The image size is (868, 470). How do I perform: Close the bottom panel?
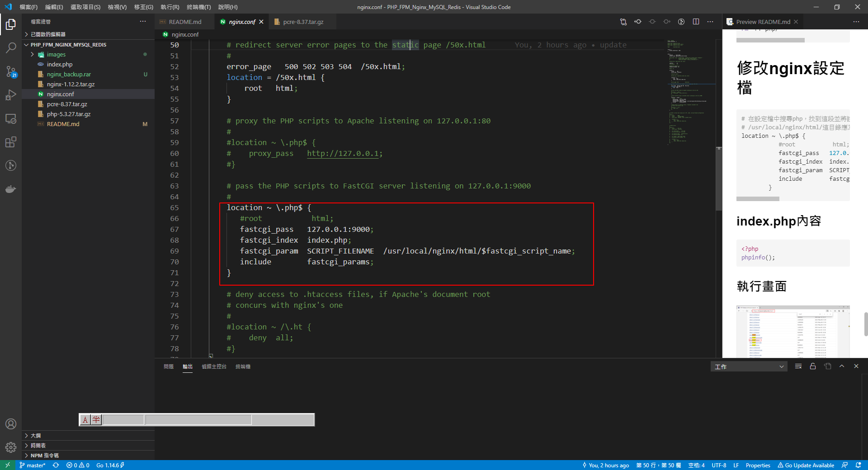coord(856,367)
